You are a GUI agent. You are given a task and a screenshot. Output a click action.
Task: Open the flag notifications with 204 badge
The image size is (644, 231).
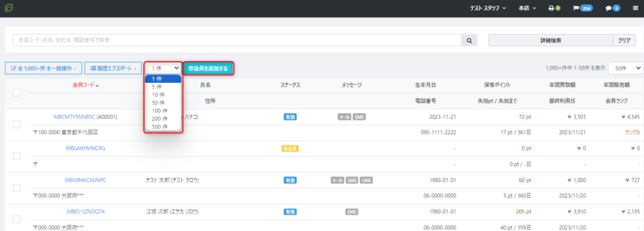coord(583,8)
